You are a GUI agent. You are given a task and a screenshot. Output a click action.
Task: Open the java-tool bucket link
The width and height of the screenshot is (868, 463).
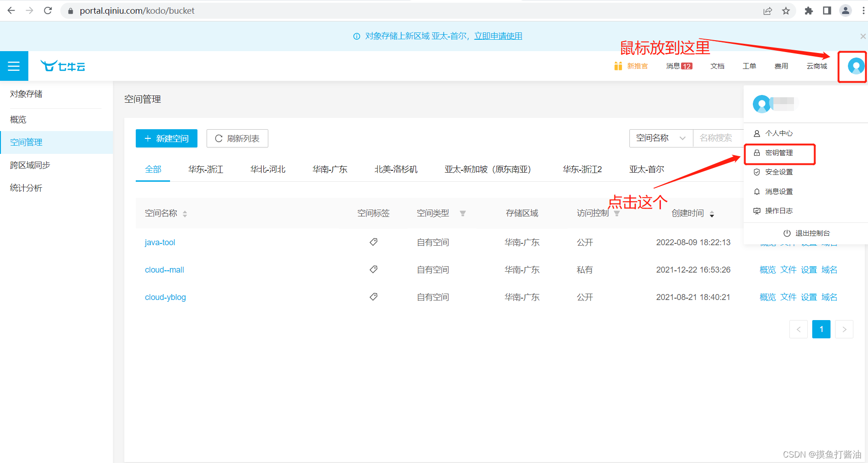point(160,242)
